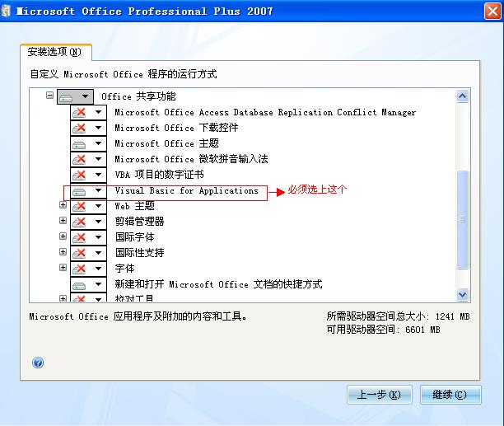Image resolution: width=504 pixels, height=426 pixels.
Task: Click the 字体 install-state icon
Action: (79, 269)
